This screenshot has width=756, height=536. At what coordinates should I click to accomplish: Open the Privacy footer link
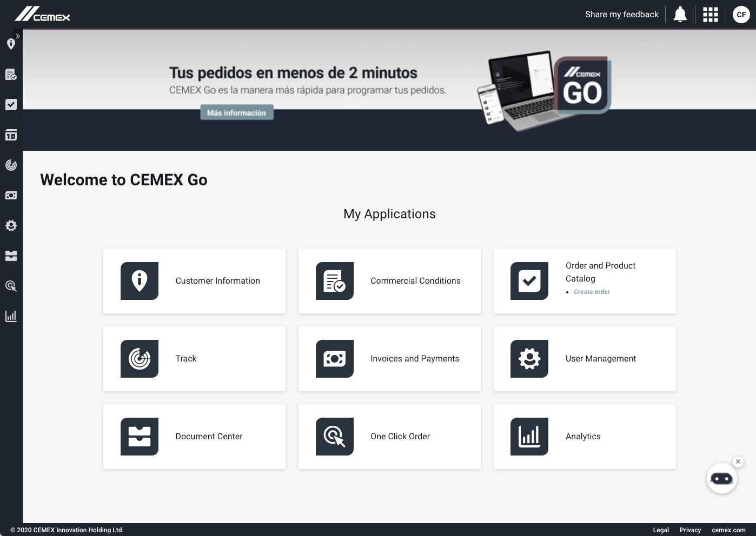[x=690, y=530]
